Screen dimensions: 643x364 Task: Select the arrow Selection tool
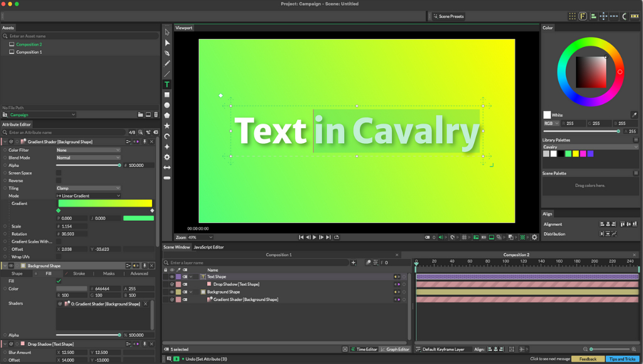tap(167, 33)
